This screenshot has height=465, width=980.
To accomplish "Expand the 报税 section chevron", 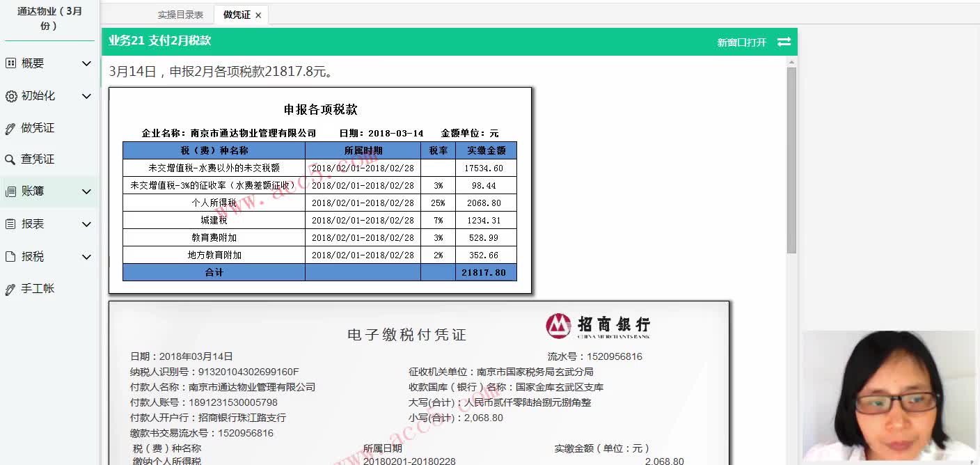I will coord(86,255).
